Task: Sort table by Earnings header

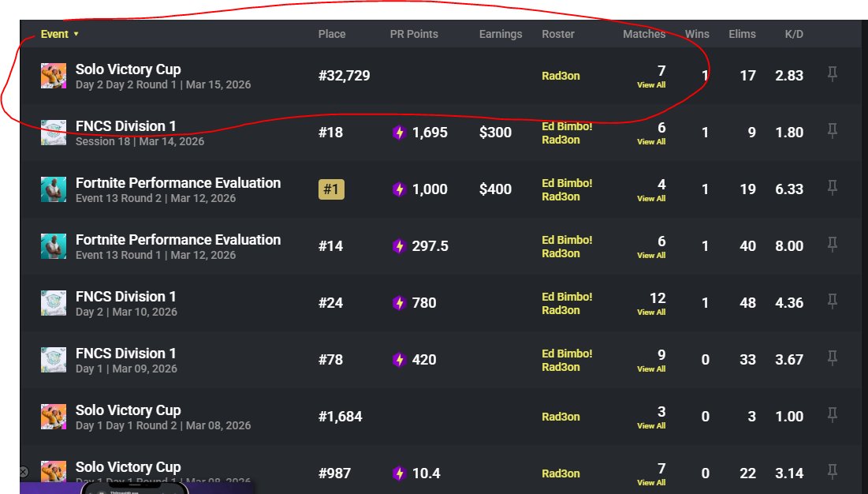Action: pyautogui.click(x=501, y=34)
